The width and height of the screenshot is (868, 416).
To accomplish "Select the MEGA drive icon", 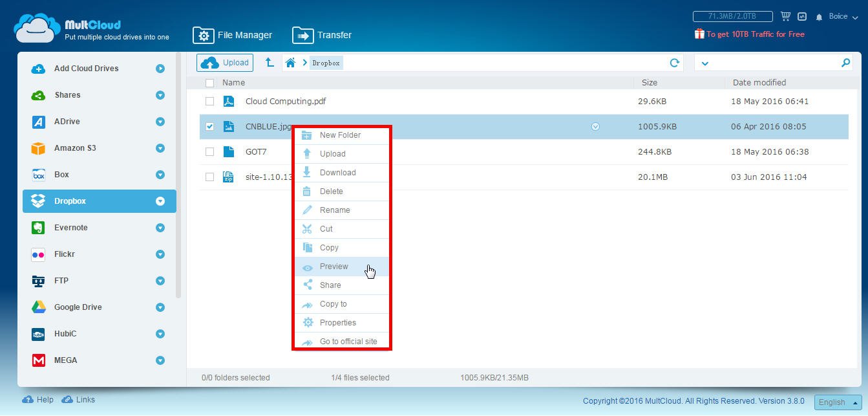I will pyautogui.click(x=38, y=360).
